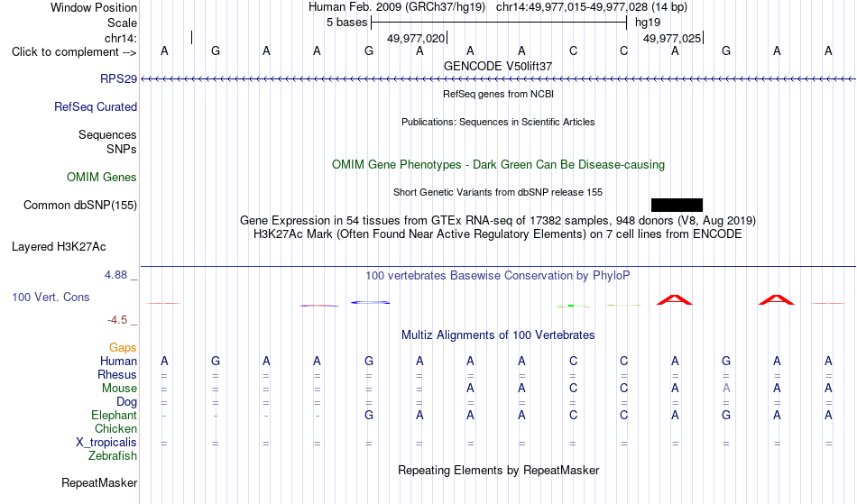
Task: Click '100 vertebrates Basewise Conservation by PhyloP' title
Action: tap(498, 276)
